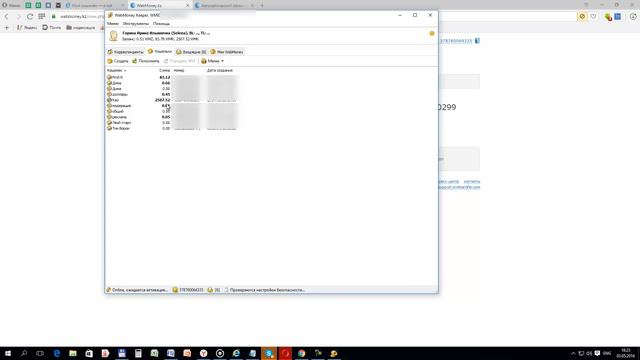Open Calculator from the taskbar
This screenshot has height=360, width=640.
[x=138, y=353]
